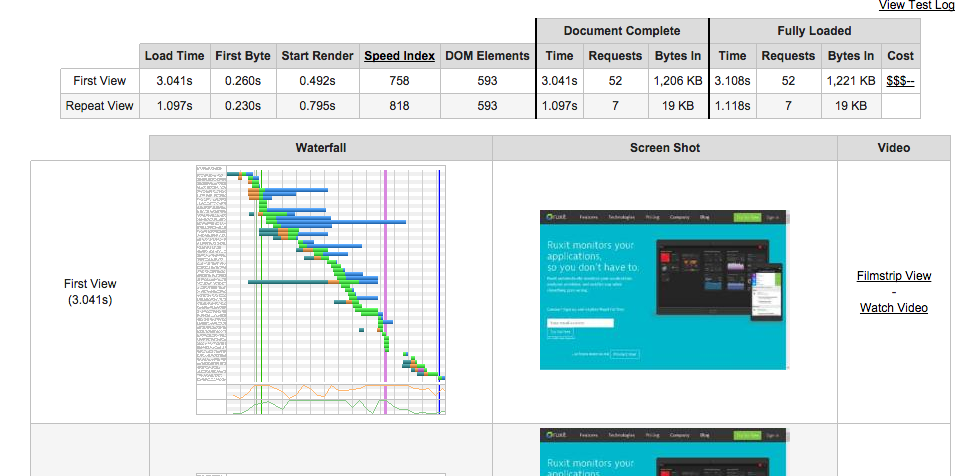Viewport: 974px width, 476px height.
Task: Select the DOM Elements column header
Action: click(x=488, y=56)
